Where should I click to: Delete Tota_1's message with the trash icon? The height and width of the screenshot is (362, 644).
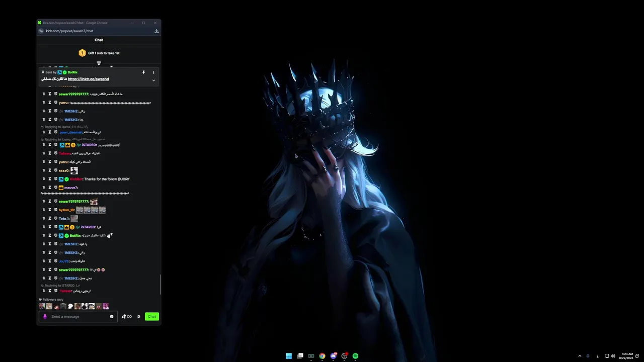point(44,219)
